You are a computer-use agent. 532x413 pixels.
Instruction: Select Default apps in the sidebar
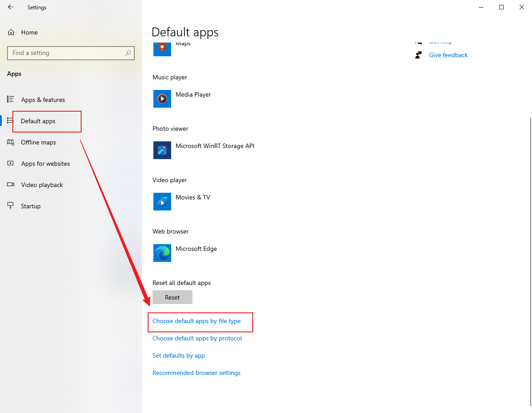(x=38, y=121)
